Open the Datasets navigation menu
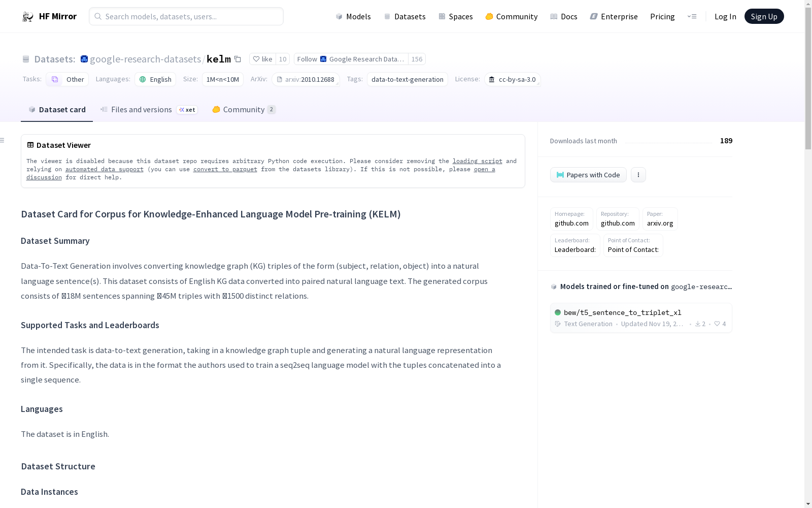 [404, 16]
